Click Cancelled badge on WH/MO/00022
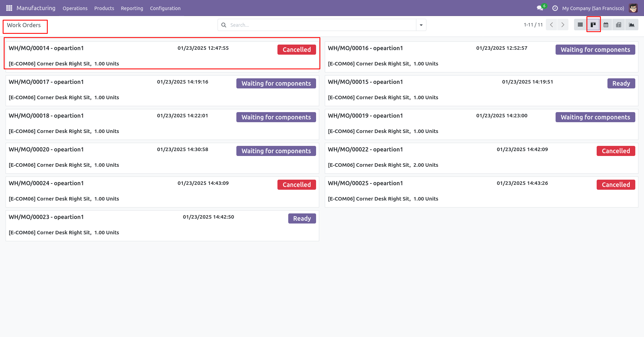 coord(616,151)
